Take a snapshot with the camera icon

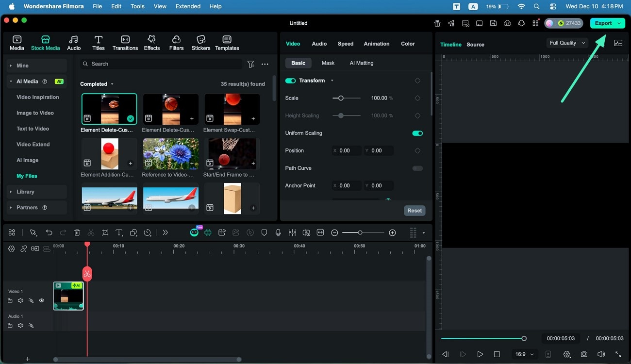pyautogui.click(x=584, y=354)
